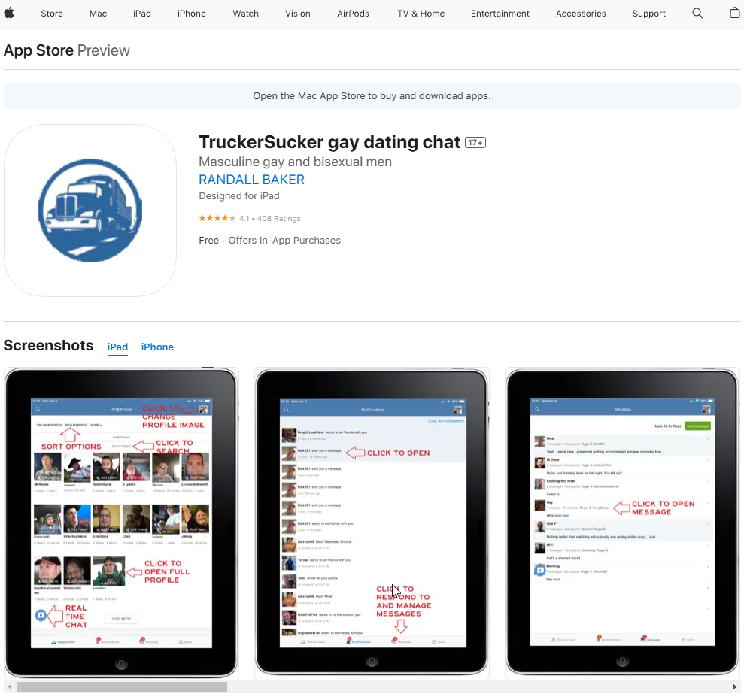Open the Mac menu
Viewport: 744px width, 700px height.
[98, 14]
